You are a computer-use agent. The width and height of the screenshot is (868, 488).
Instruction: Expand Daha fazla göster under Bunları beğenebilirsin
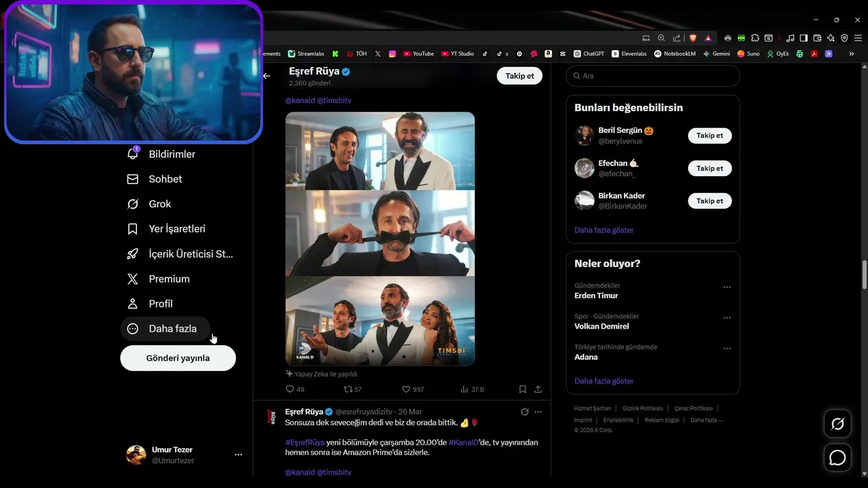(604, 230)
